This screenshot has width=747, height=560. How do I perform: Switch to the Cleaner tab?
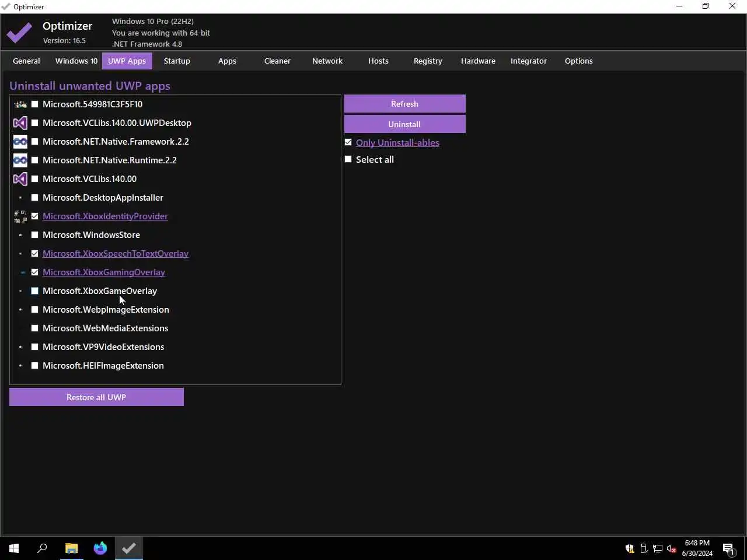click(277, 61)
